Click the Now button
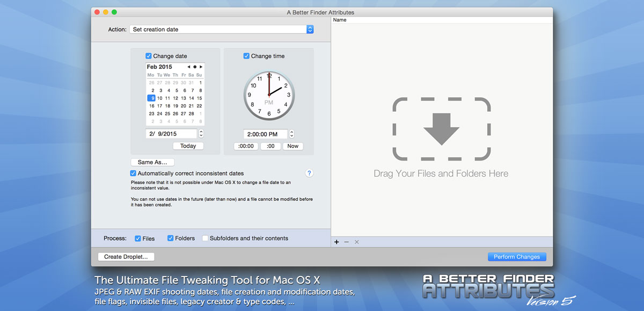The height and width of the screenshot is (311, 644). coord(293,146)
